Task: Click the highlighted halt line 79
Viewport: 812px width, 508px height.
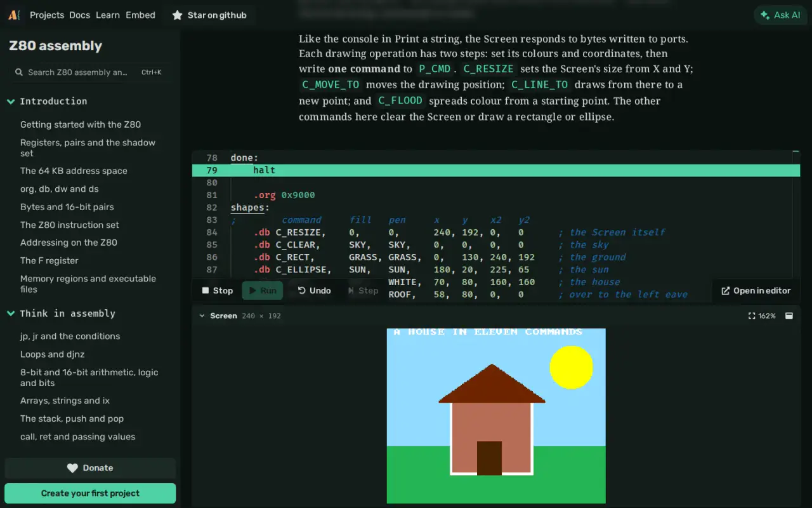Action: point(496,170)
